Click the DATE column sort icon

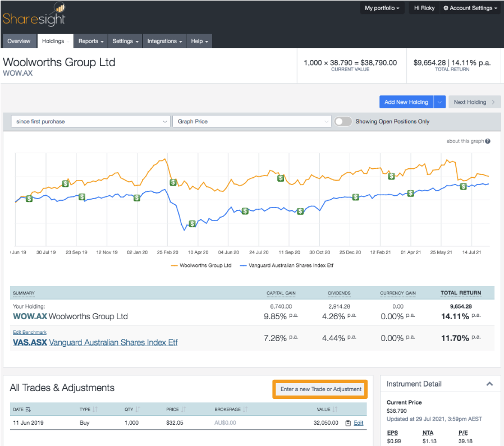point(28,410)
